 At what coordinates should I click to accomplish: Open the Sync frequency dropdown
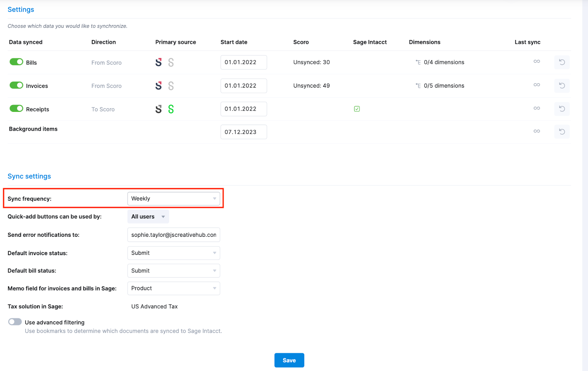coord(173,198)
